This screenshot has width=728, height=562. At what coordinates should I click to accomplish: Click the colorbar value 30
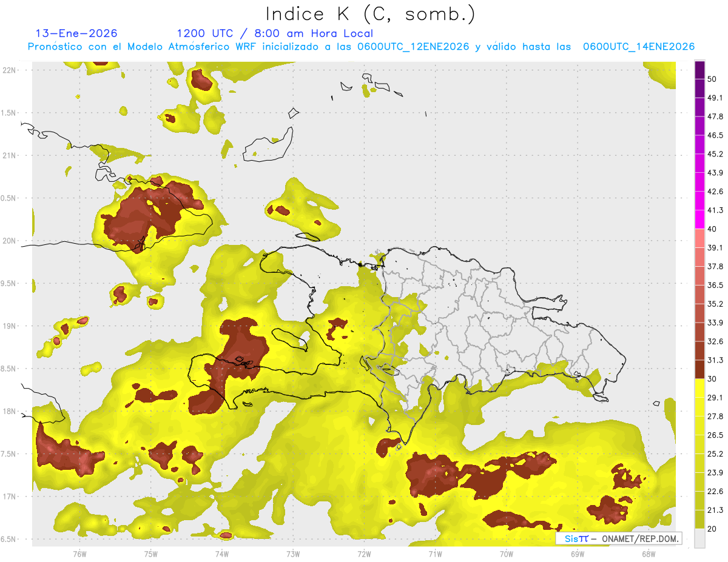[x=712, y=379]
